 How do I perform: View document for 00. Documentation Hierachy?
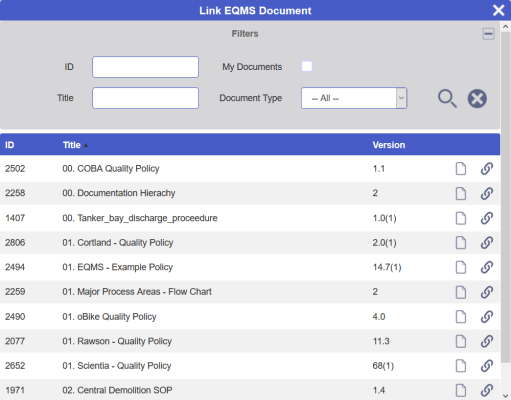(x=461, y=193)
